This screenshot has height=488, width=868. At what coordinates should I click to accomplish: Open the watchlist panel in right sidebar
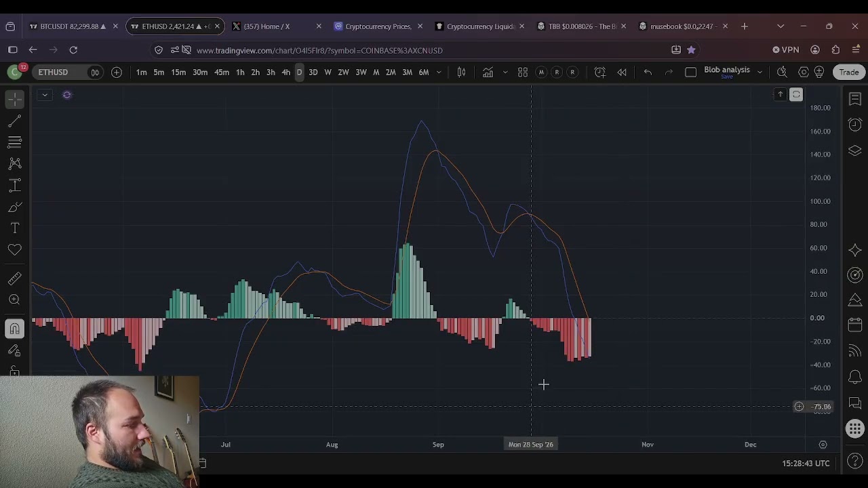tap(855, 100)
